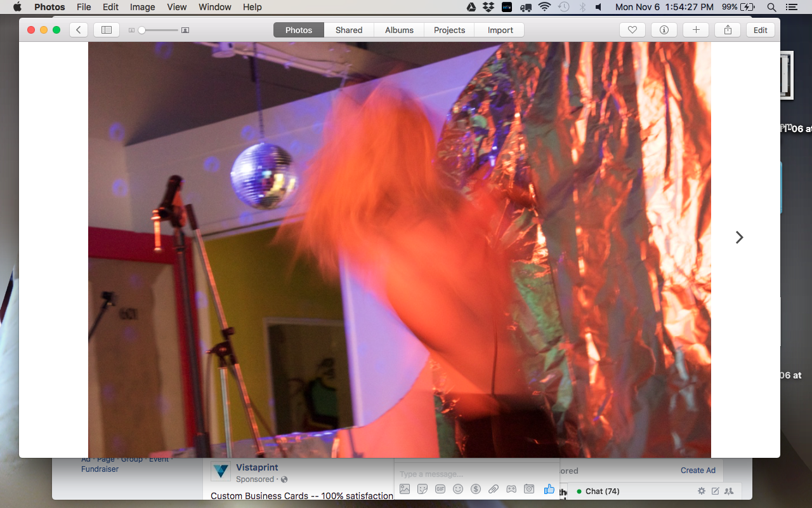Viewport: 812px width, 508px height.
Task: Click the Google Drive menu bar icon
Action: point(471,7)
